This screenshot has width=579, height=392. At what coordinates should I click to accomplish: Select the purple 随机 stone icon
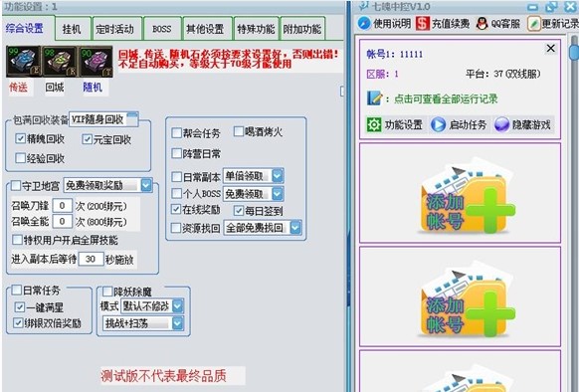click(96, 62)
